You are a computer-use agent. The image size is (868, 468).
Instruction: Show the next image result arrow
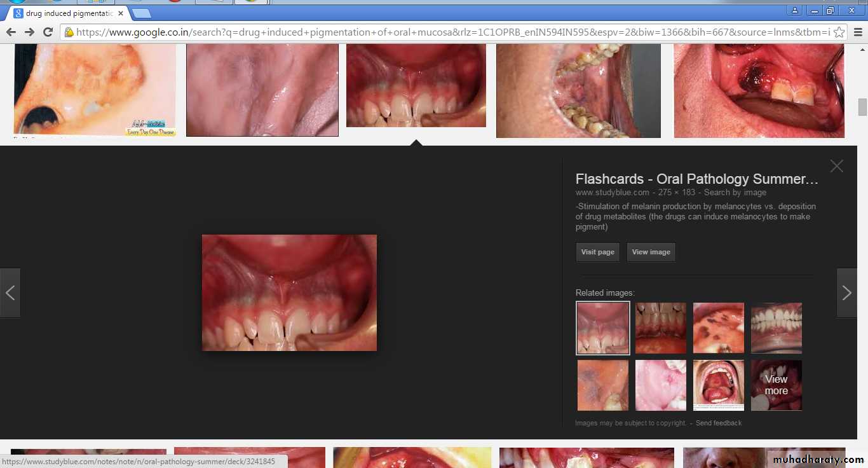click(846, 293)
